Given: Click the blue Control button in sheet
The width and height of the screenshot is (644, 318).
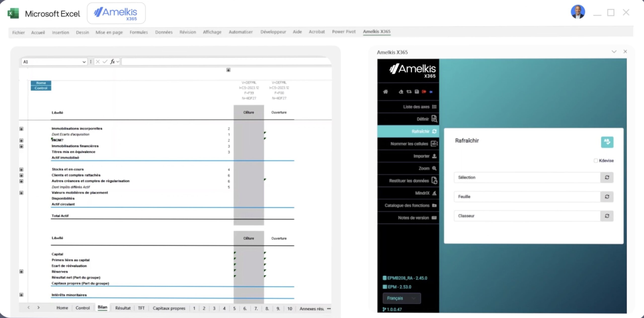Looking at the screenshot, I should pos(41,88).
